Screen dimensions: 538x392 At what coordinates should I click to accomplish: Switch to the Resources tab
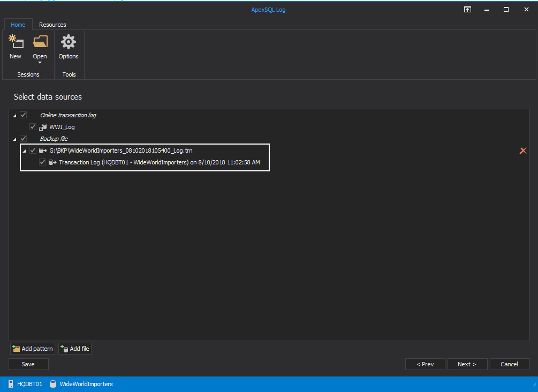pos(52,25)
